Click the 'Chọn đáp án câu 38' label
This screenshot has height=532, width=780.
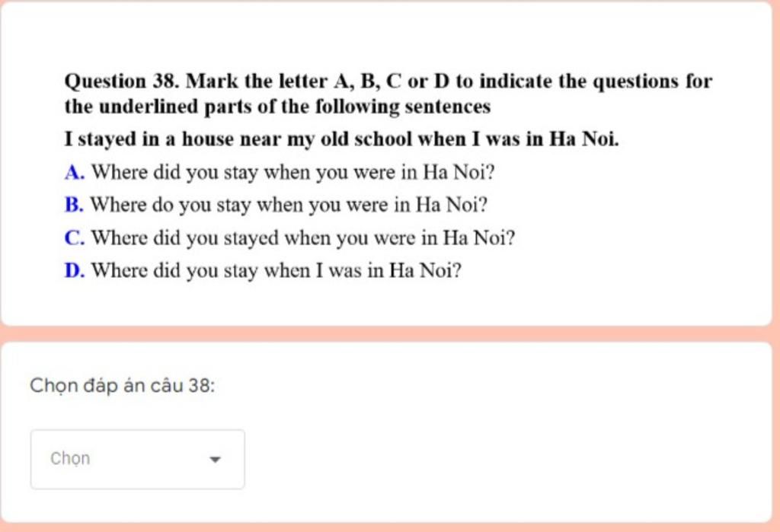click(x=123, y=385)
